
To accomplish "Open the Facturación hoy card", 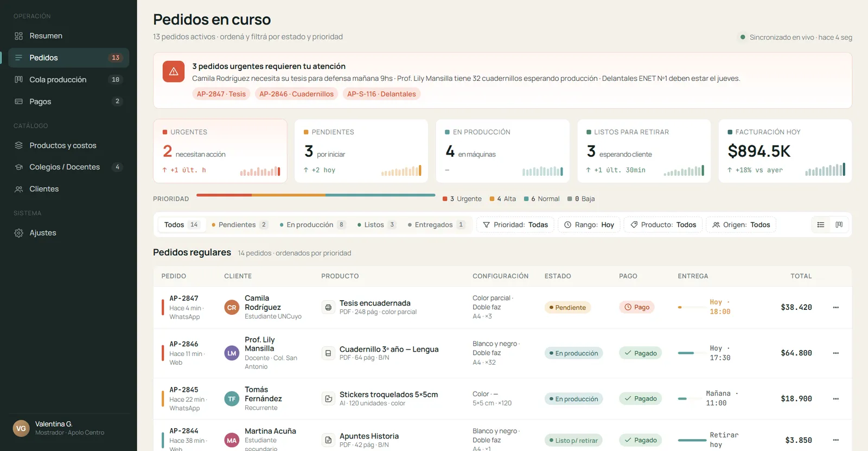I will [x=785, y=151].
